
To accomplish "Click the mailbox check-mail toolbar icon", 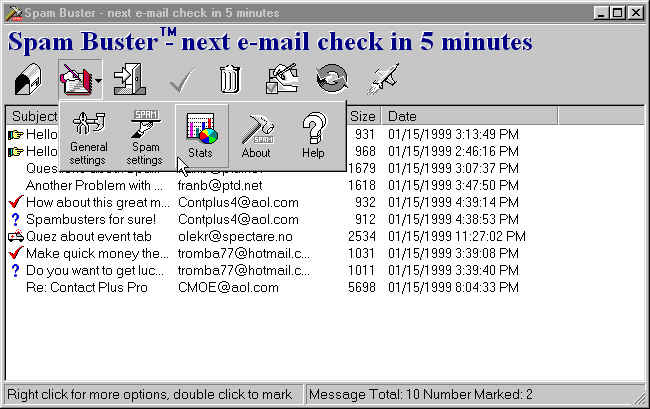I will coord(28,78).
